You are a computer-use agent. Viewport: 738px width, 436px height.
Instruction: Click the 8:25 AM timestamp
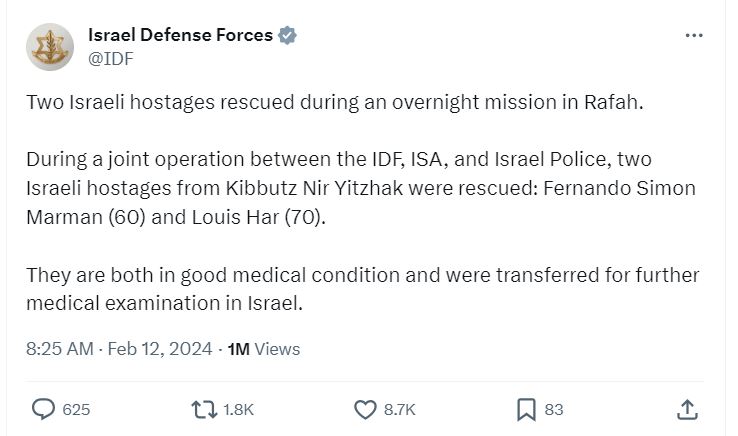pyautogui.click(x=61, y=349)
